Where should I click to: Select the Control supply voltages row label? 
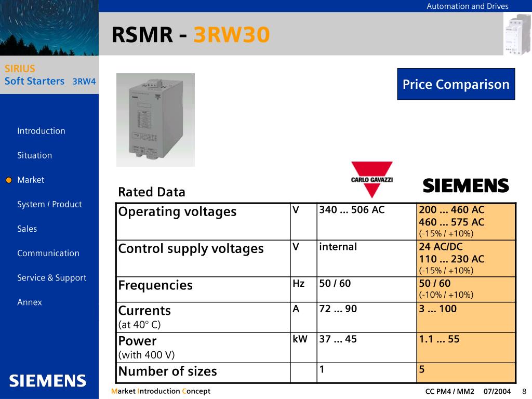191,248
